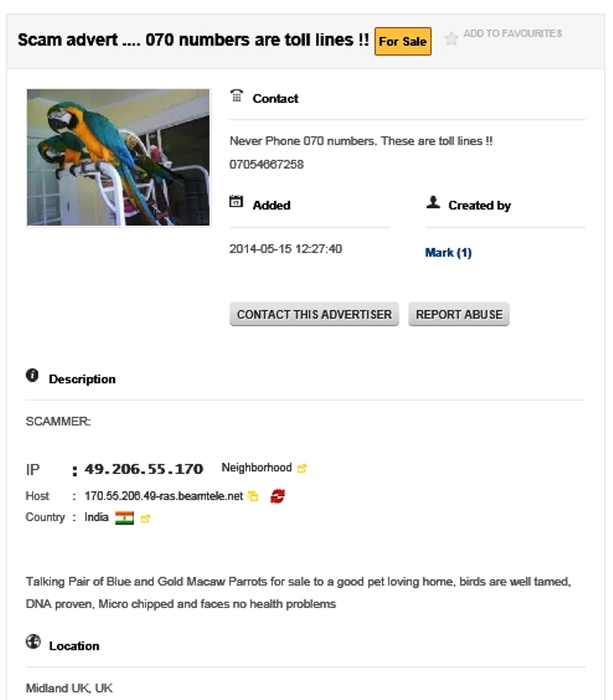Open the Mark (1) user profile link
This screenshot has width=613, height=700.
449,253
